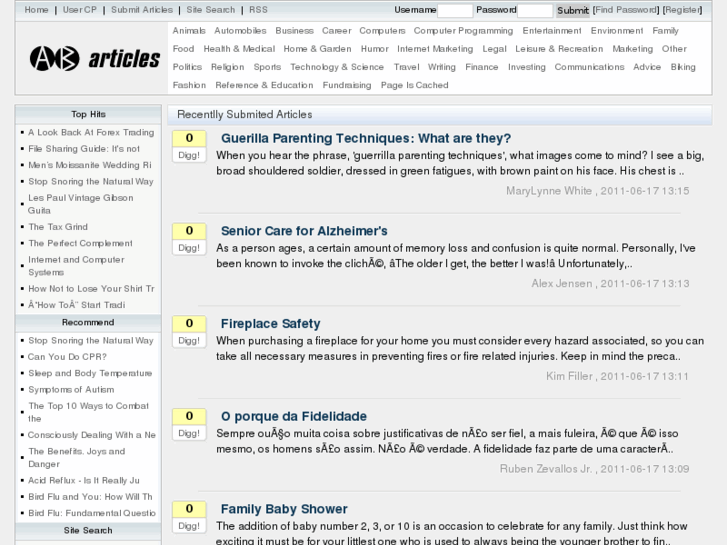Viewport: 727px width, 545px height.
Task: Browse the Animals category
Action: 189,31
